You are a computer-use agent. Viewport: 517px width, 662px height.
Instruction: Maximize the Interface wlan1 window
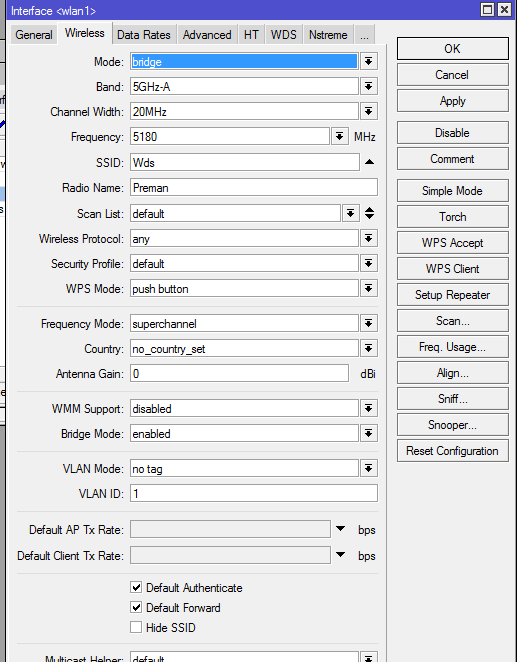point(488,9)
